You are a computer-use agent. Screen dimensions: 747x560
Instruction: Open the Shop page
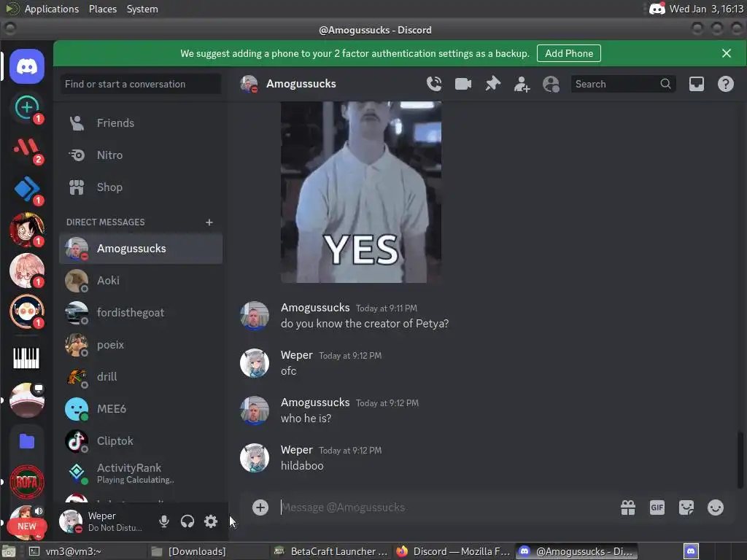pos(141,187)
